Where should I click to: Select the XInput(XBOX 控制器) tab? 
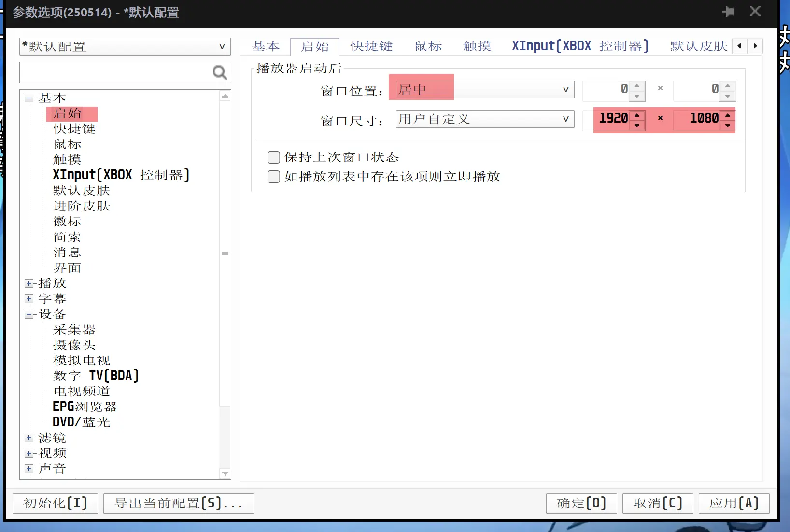click(580, 46)
